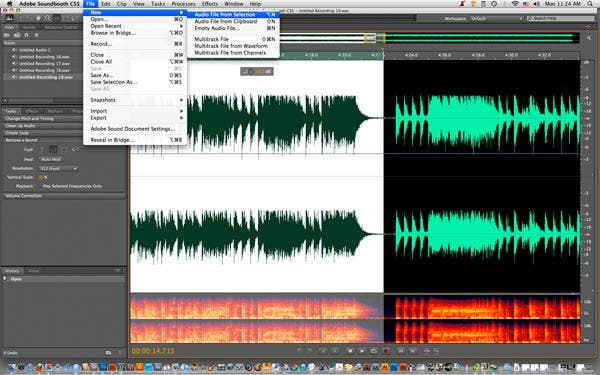Open the Processes menu
Viewport: 600px width, 375px height.
183,4
